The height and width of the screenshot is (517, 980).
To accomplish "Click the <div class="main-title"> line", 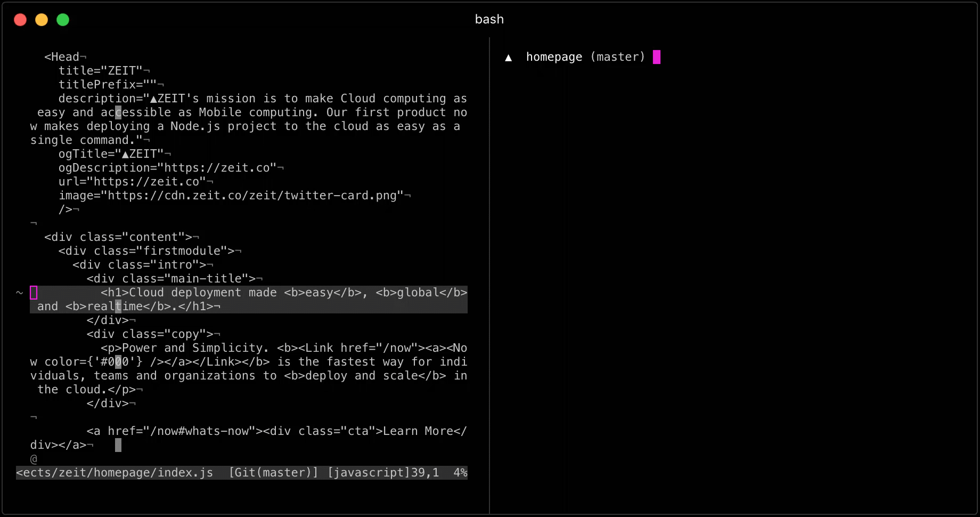I will [x=175, y=279].
